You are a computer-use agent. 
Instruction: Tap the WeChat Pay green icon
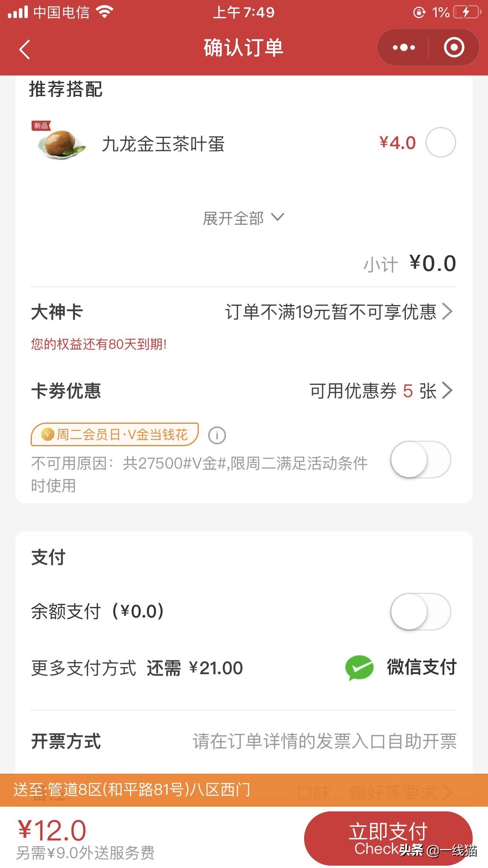[359, 668]
